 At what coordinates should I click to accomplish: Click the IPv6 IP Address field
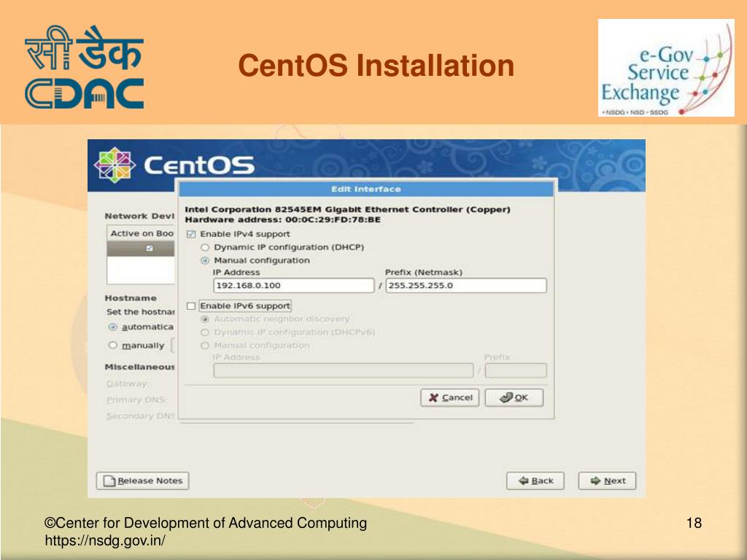pyautogui.click(x=343, y=370)
